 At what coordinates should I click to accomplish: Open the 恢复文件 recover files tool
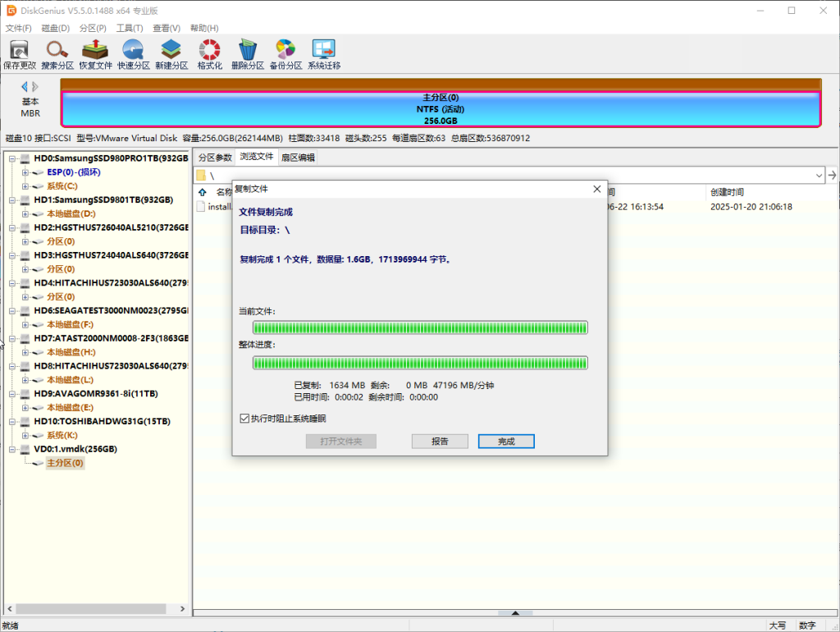(x=95, y=54)
